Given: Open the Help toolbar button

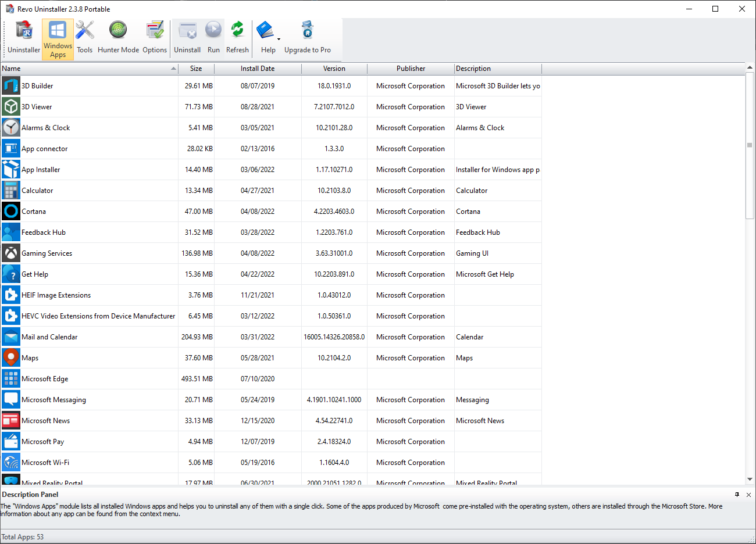Looking at the screenshot, I should (267, 38).
